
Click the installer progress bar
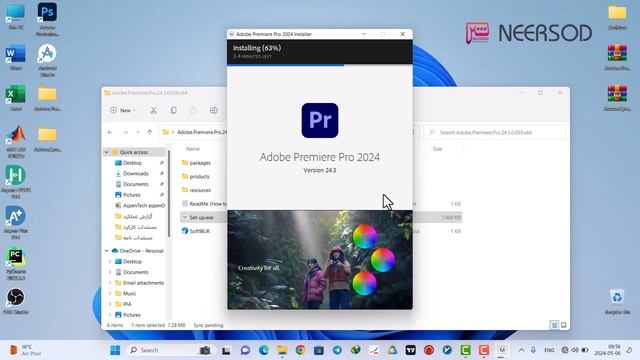[320, 65]
